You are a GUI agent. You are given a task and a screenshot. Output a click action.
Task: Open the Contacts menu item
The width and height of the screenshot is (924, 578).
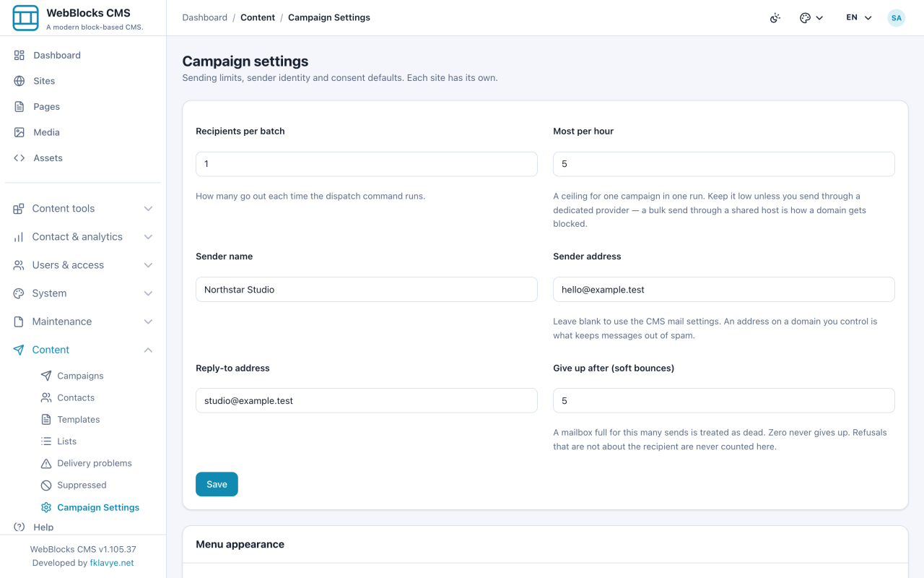pyautogui.click(x=97, y=397)
